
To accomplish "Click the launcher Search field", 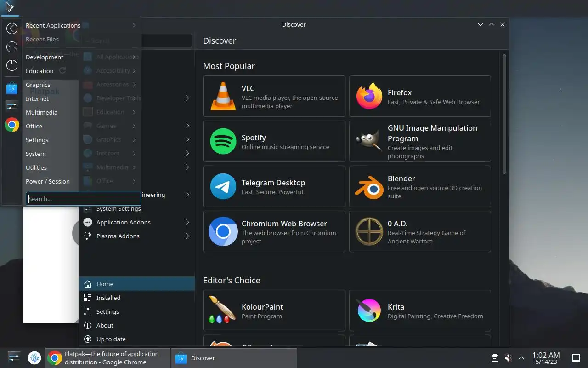I will pyautogui.click(x=83, y=199).
